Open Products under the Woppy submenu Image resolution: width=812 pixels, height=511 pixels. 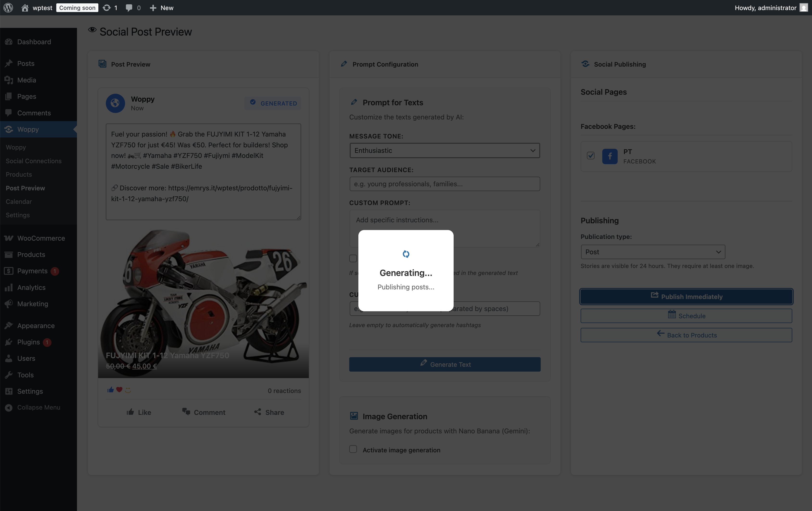coord(19,174)
